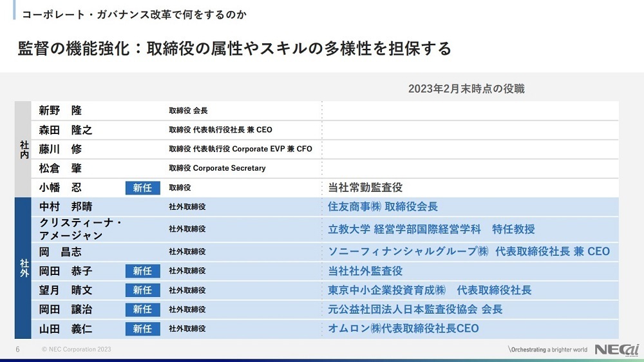This screenshot has height=362, width=644.
Task: Select the name 松倉 肇
Action: pos(61,168)
